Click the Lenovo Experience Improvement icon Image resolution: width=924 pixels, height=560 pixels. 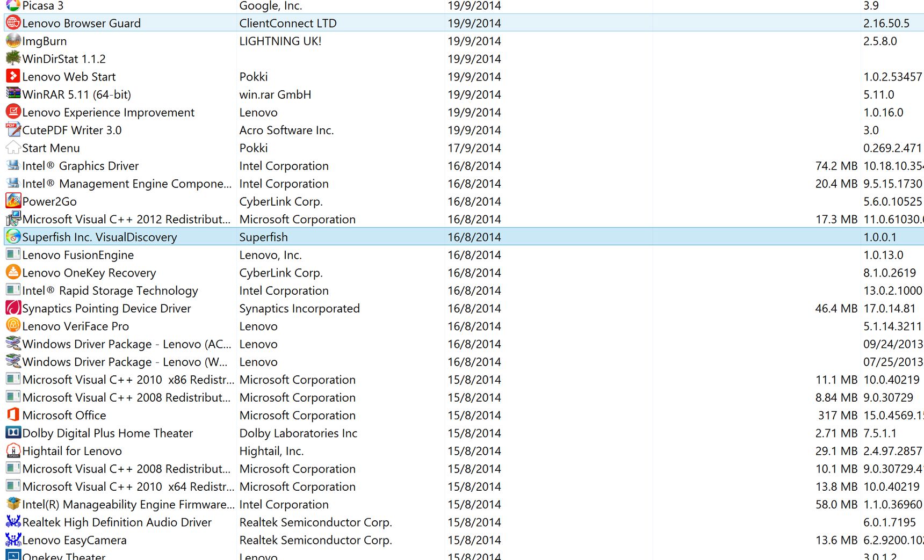tap(13, 112)
